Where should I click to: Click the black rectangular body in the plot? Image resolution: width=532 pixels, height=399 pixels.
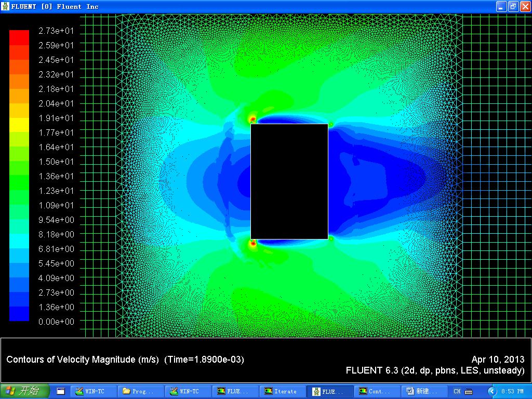pyautogui.click(x=289, y=181)
